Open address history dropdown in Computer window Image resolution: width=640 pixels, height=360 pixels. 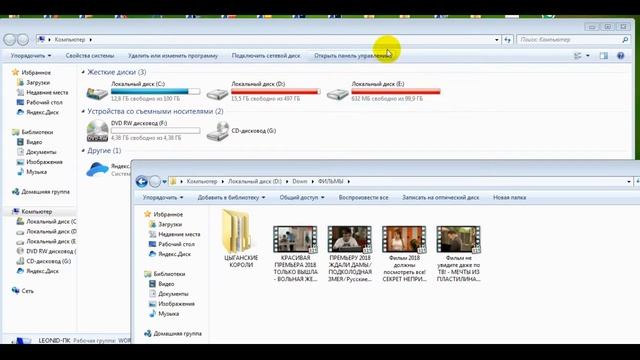click(497, 40)
